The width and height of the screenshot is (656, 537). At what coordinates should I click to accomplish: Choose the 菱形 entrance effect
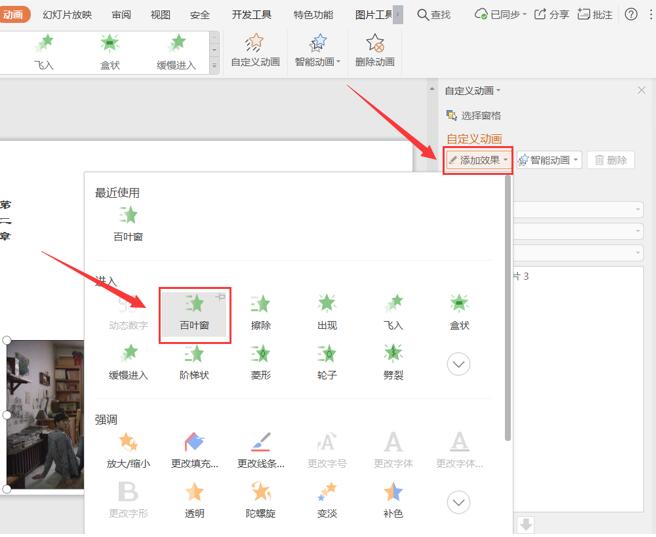261,362
